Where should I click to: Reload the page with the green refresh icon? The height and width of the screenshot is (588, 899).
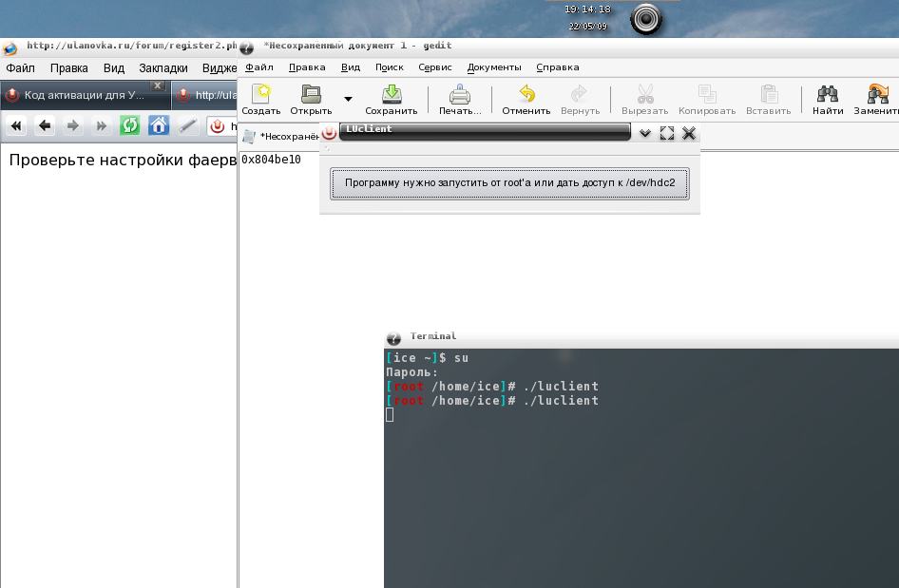[x=129, y=125]
